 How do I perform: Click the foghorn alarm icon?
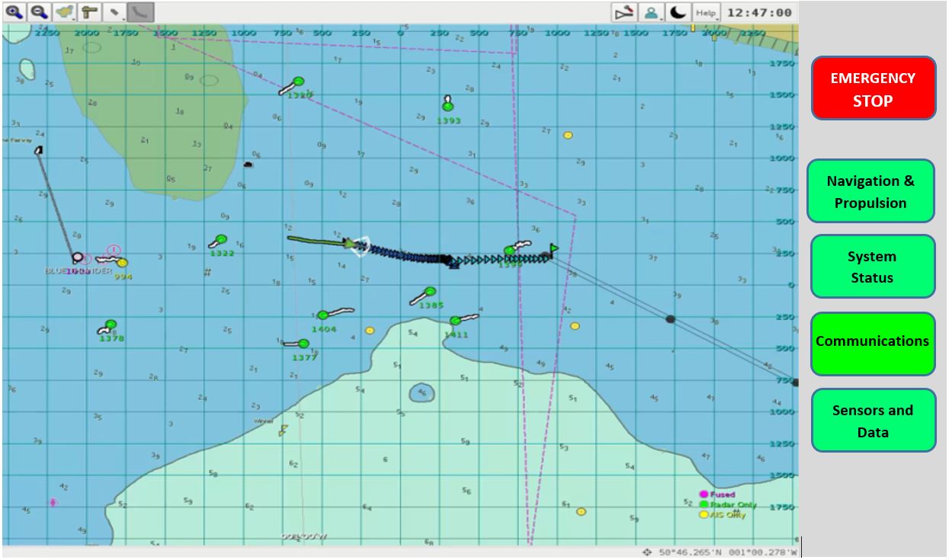[x=624, y=11]
